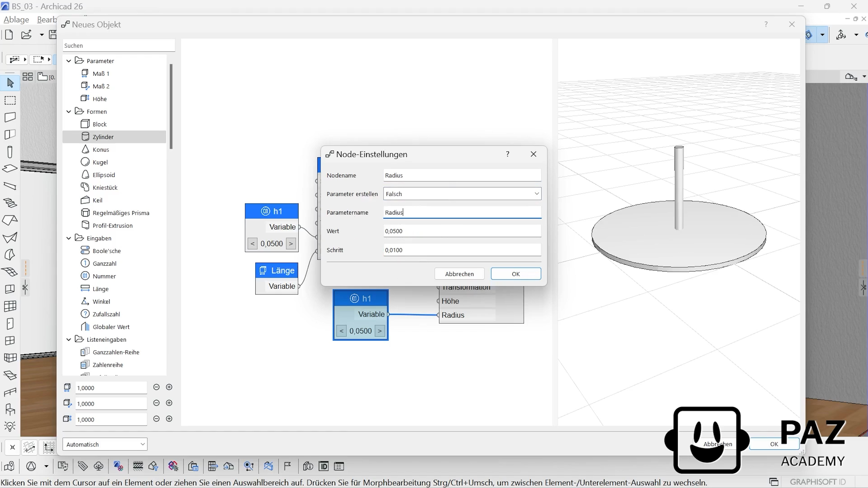The height and width of the screenshot is (488, 868).
Task: Select the Nummer input node
Action: pos(104,276)
